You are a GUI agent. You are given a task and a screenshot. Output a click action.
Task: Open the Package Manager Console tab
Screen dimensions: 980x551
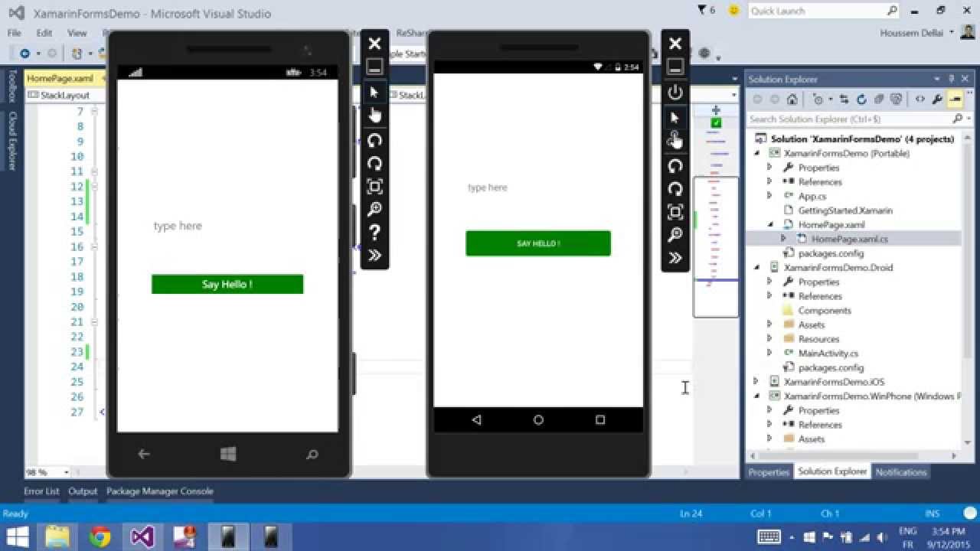160,491
